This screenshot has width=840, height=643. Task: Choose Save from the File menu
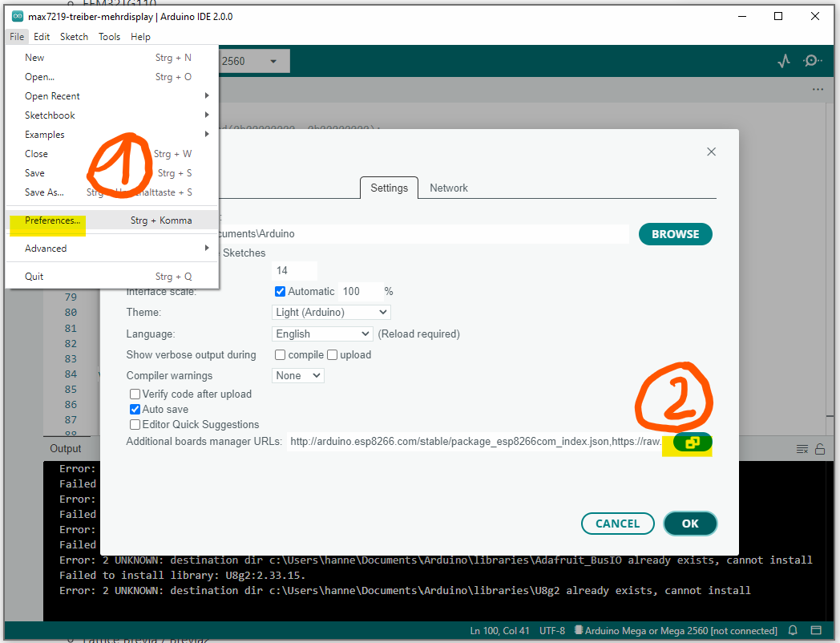(112, 173)
